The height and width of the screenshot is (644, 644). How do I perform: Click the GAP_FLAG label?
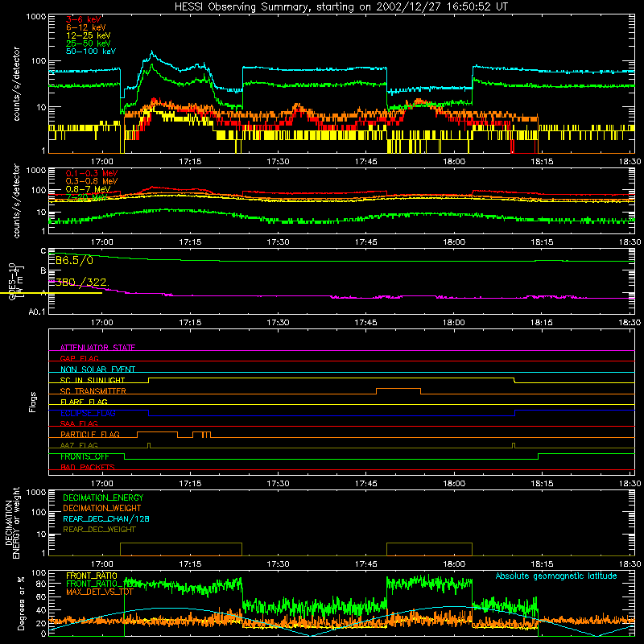coord(79,358)
